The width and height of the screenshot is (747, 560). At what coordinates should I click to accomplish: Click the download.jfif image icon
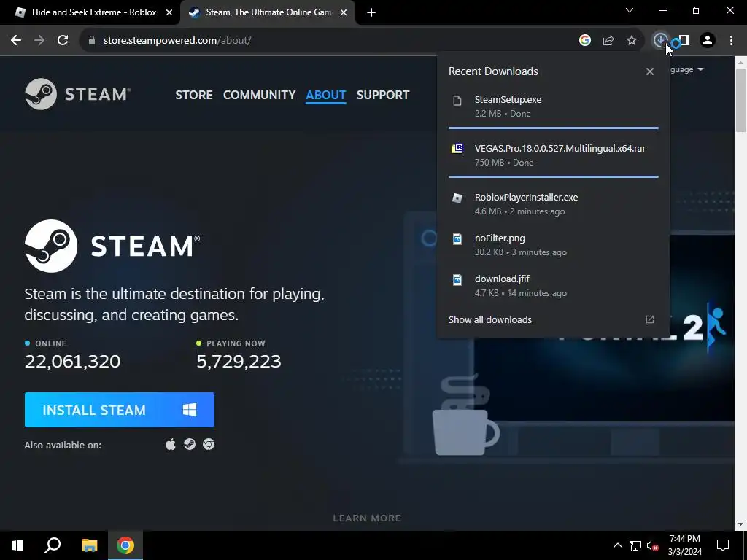tap(457, 279)
